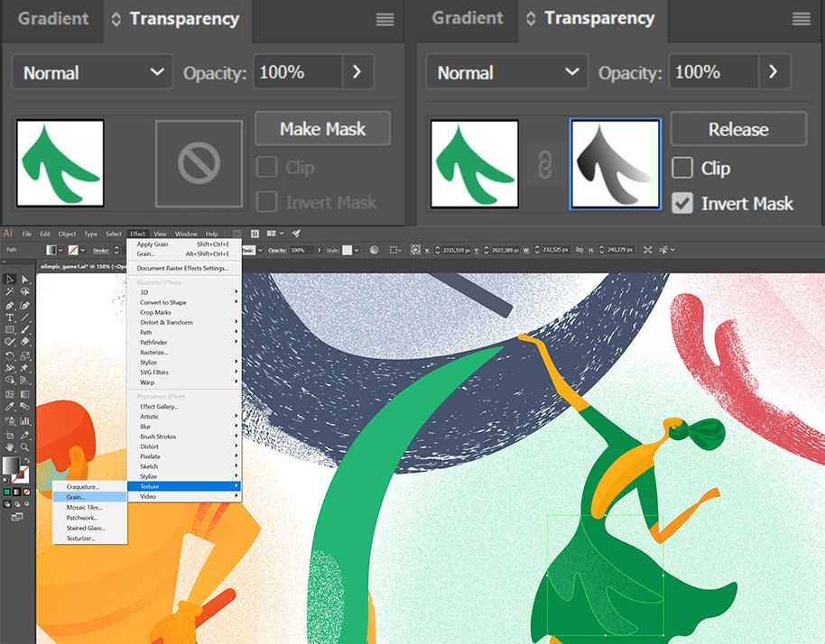Viewport: 825px width, 644px height.
Task: Select the Line Segment tool
Action: pos(24,317)
